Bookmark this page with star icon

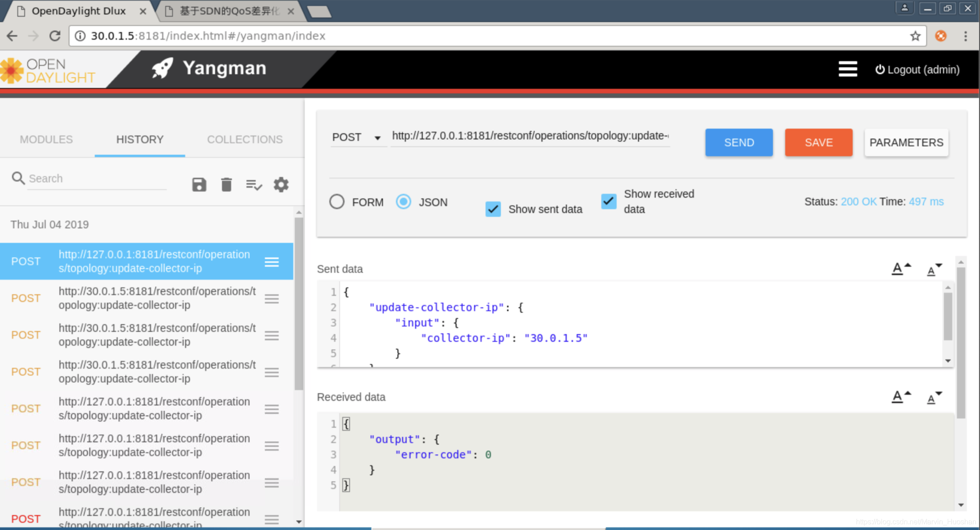(915, 36)
